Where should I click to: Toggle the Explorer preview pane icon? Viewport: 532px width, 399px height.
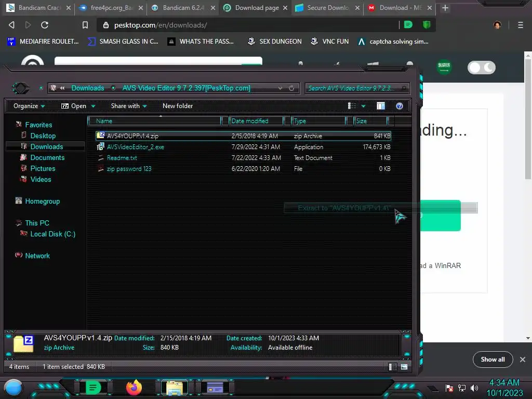click(381, 106)
